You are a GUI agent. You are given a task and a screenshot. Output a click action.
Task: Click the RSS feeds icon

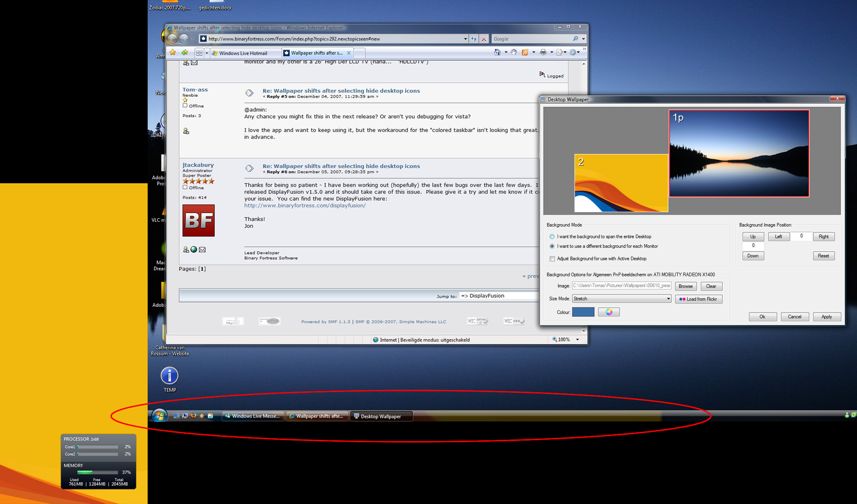(525, 52)
